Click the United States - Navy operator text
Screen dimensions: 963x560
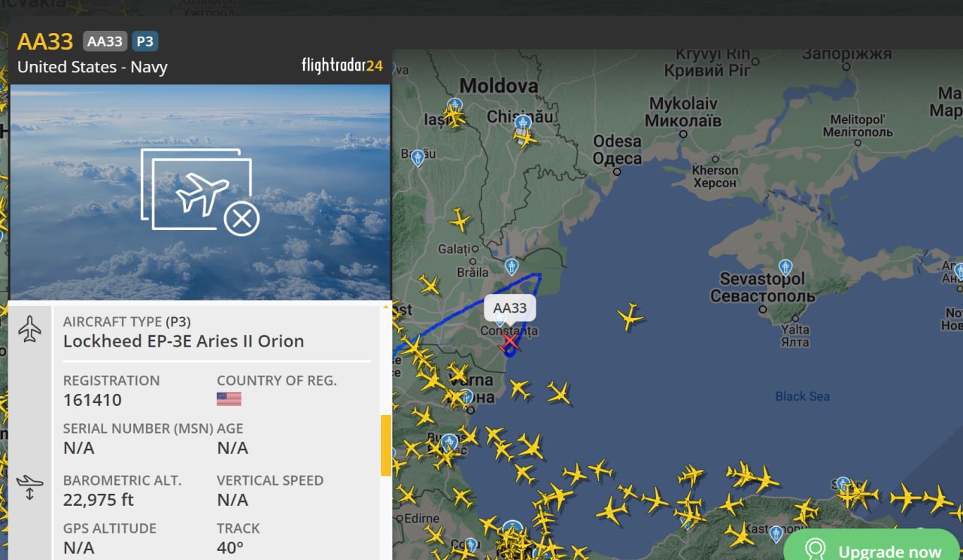click(x=93, y=67)
